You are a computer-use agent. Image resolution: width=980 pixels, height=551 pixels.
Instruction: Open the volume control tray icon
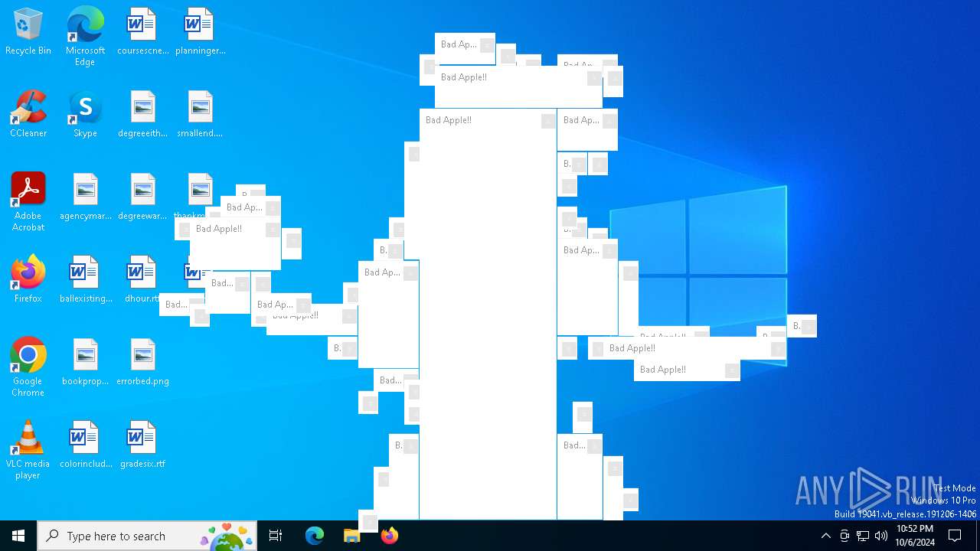pyautogui.click(x=881, y=536)
